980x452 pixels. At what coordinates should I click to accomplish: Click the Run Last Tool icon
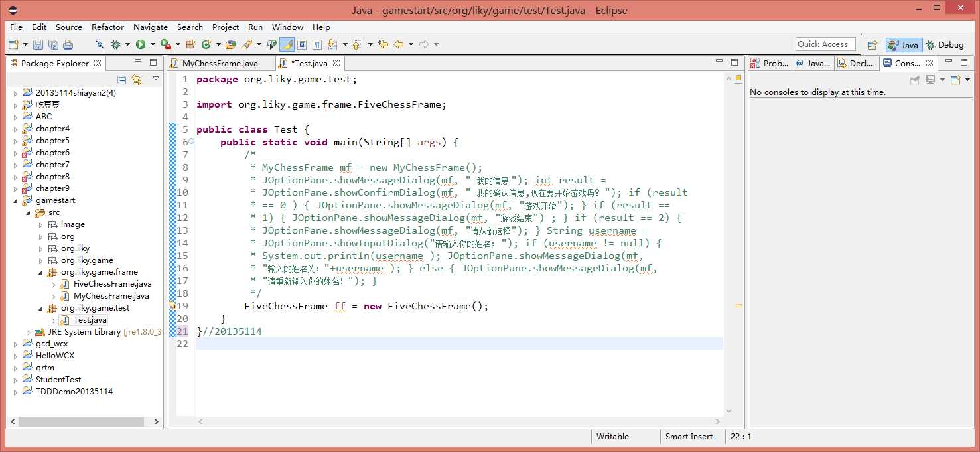165,44
